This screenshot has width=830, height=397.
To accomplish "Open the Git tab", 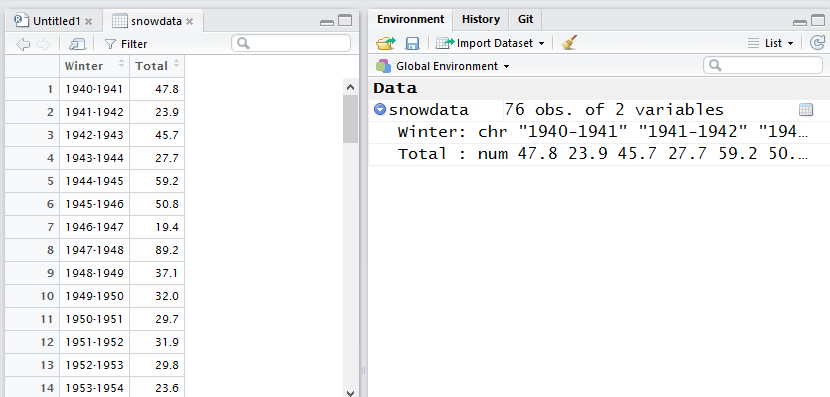I will pos(526,19).
